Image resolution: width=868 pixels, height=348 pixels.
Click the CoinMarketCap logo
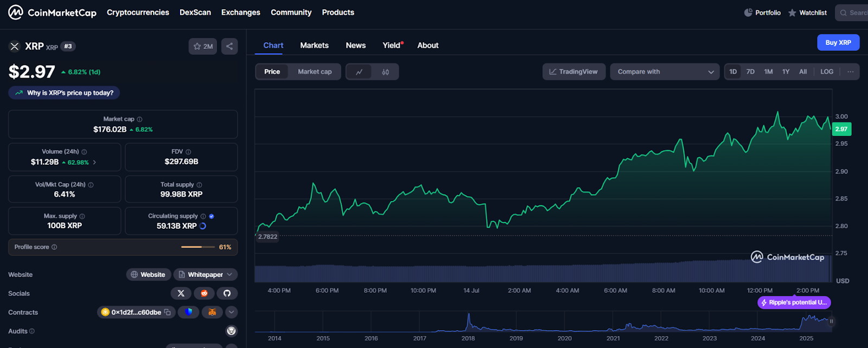pyautogui.click(x=52, y=12)
